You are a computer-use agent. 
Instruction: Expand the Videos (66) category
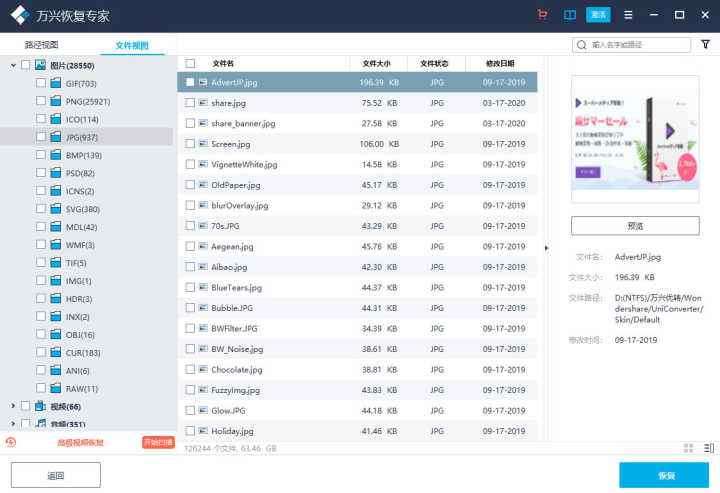coord(13,406)
